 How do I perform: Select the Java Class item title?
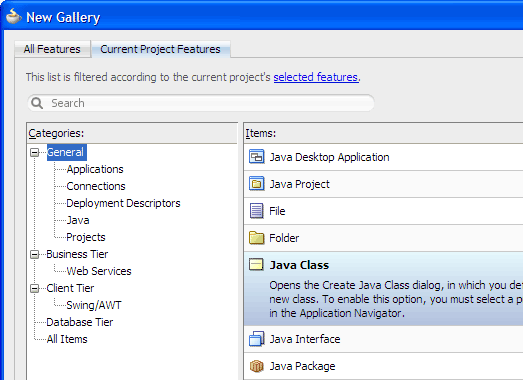tap(299, 265)
